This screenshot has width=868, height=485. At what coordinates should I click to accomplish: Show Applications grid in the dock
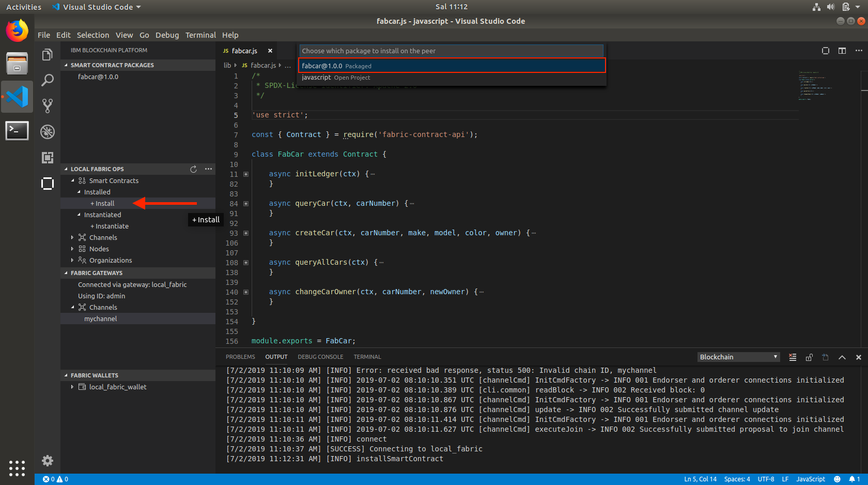(x=17, y=468)
